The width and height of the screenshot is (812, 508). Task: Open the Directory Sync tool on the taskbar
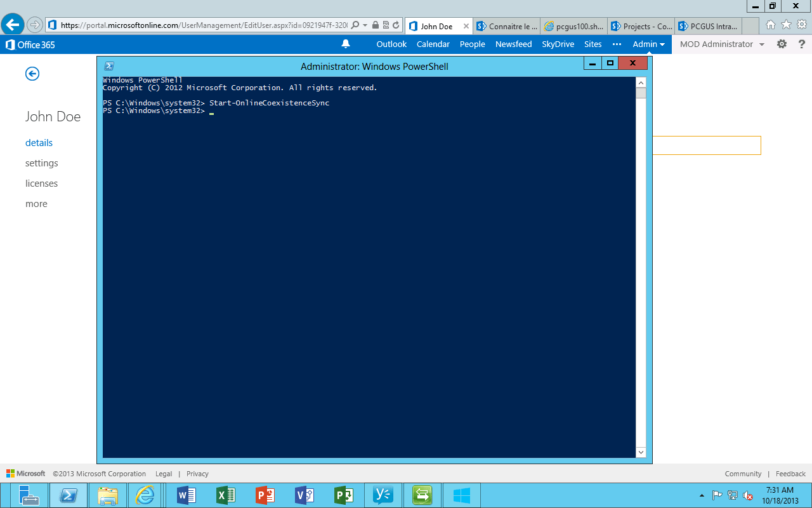click(422, 495)
